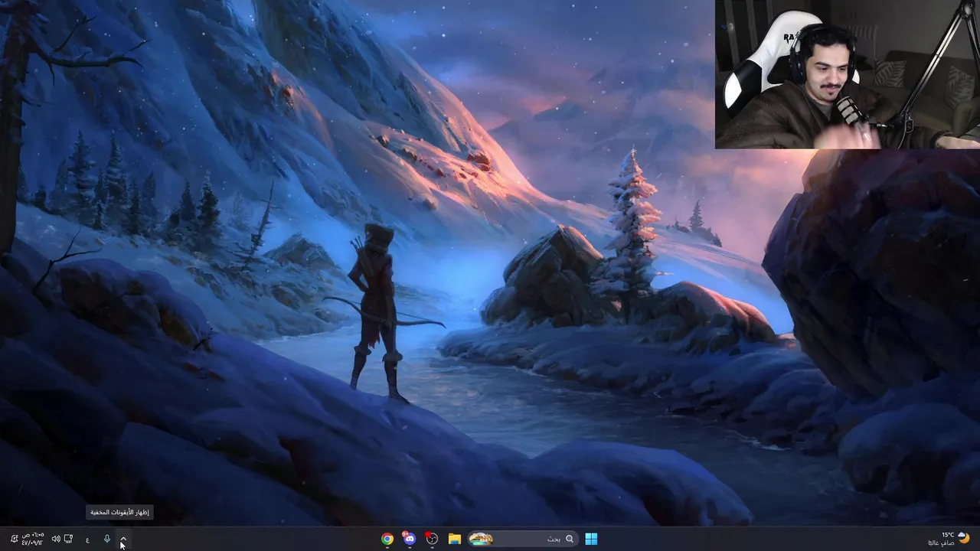
Task: Show hidden tray icons chevron
Action: pyautogui.click(x=123, y=539)
